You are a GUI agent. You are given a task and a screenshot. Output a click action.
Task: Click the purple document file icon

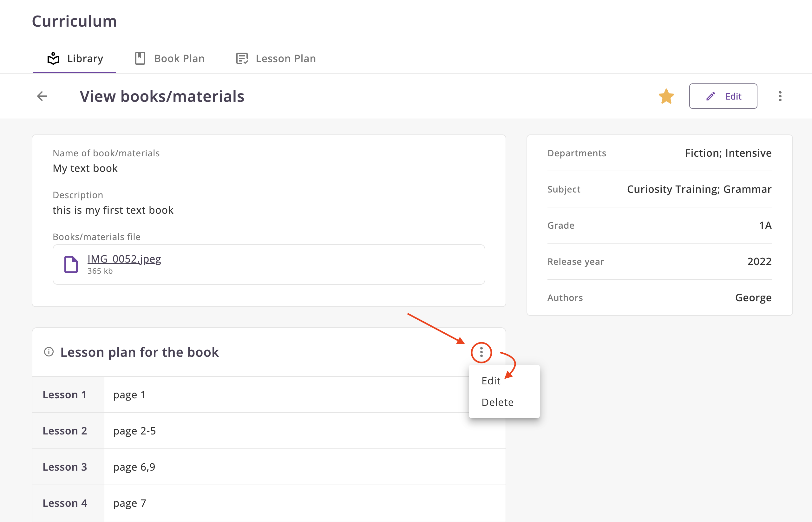pos(71,264)
